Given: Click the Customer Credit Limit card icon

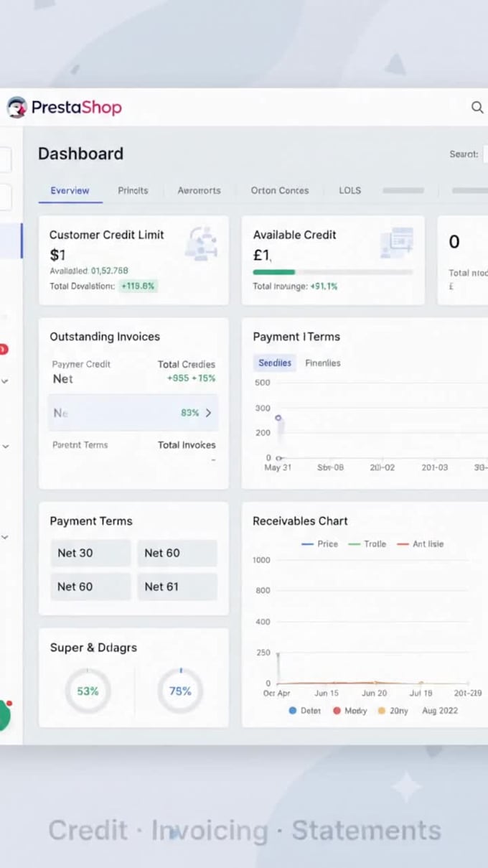Looking at the screenshot, I should coord(201,243).
